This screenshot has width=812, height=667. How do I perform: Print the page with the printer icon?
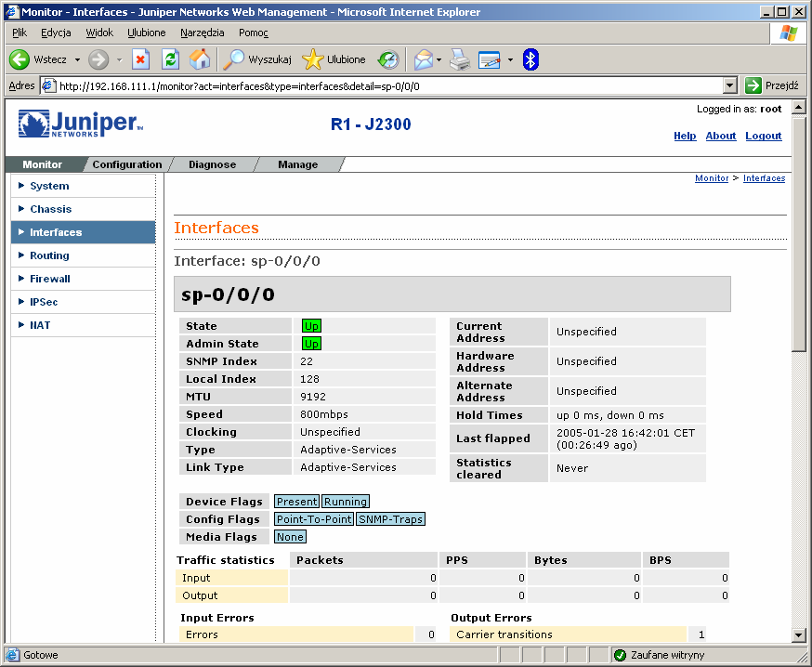[460, 59]
